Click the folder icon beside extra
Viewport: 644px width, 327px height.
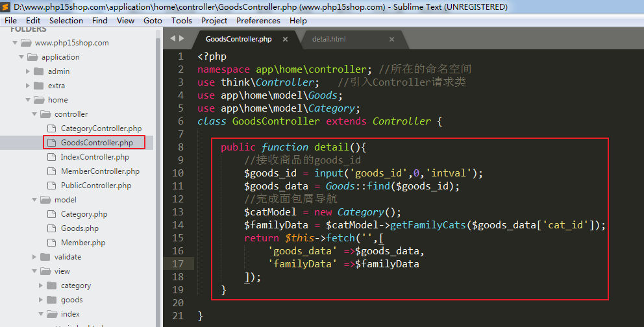point(39,86)
